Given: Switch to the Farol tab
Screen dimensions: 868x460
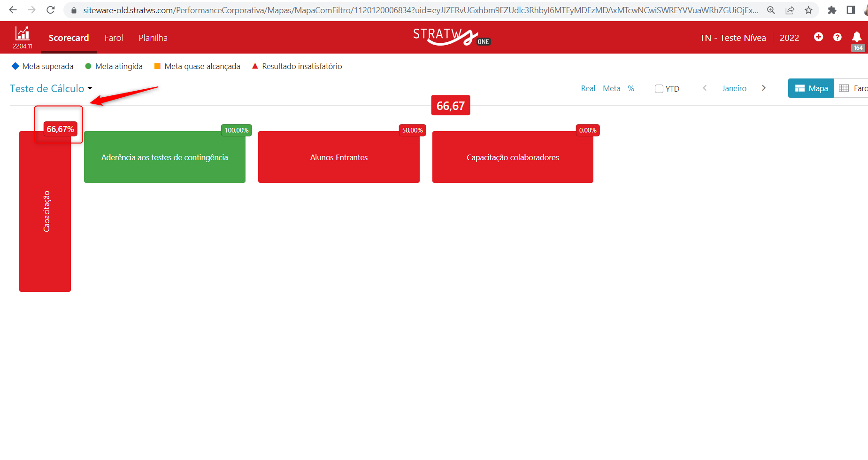Looking at the screenshot, I should (114, 38).
